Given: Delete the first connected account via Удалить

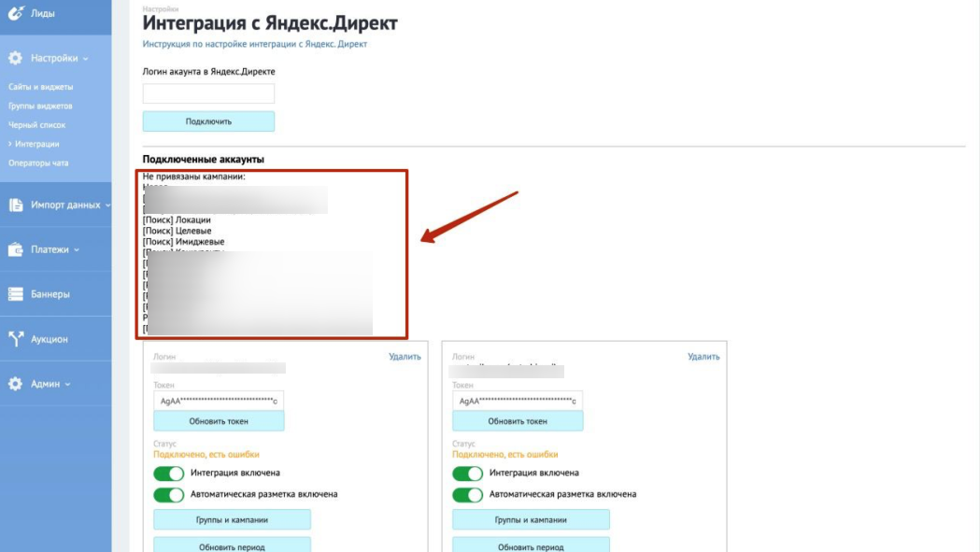Looking at the screenshot, I should pos(405,357).
